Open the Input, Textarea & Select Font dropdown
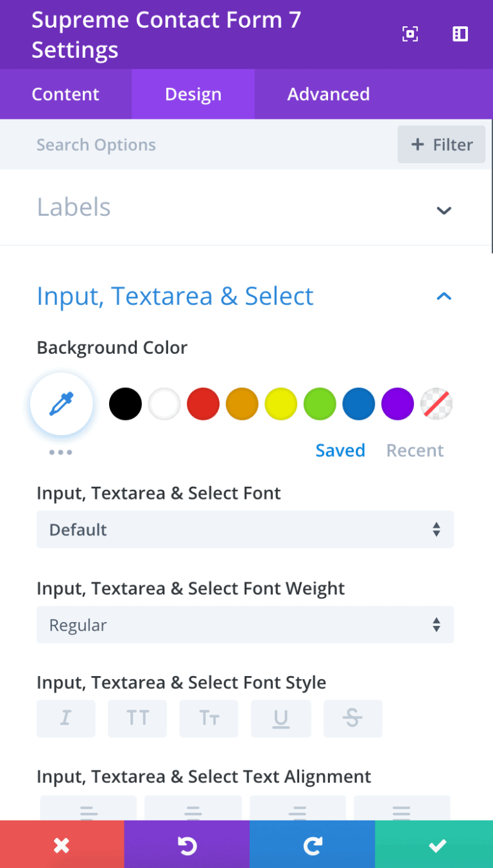Viewport: 493px width, 868px height. 245,530
